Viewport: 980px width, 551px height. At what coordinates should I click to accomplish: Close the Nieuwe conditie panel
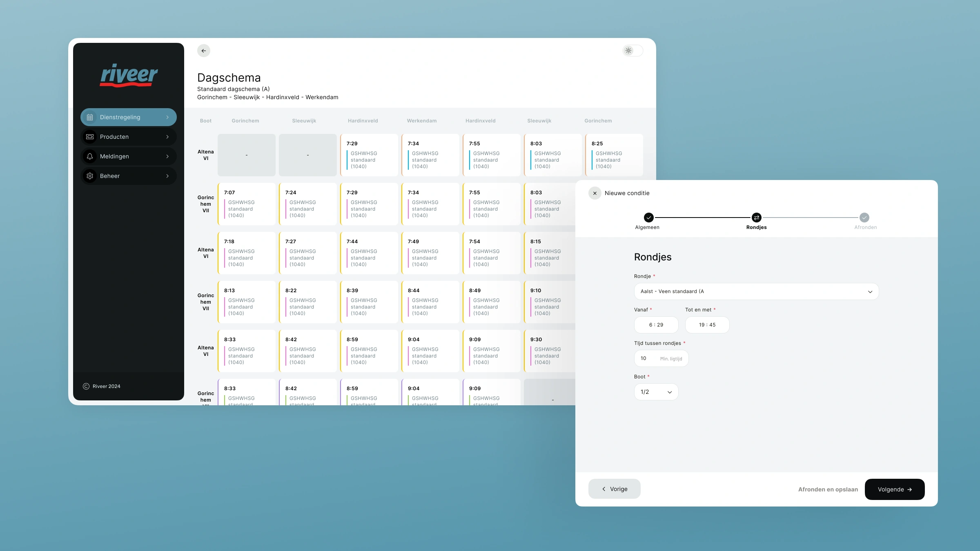coord(595,193)
